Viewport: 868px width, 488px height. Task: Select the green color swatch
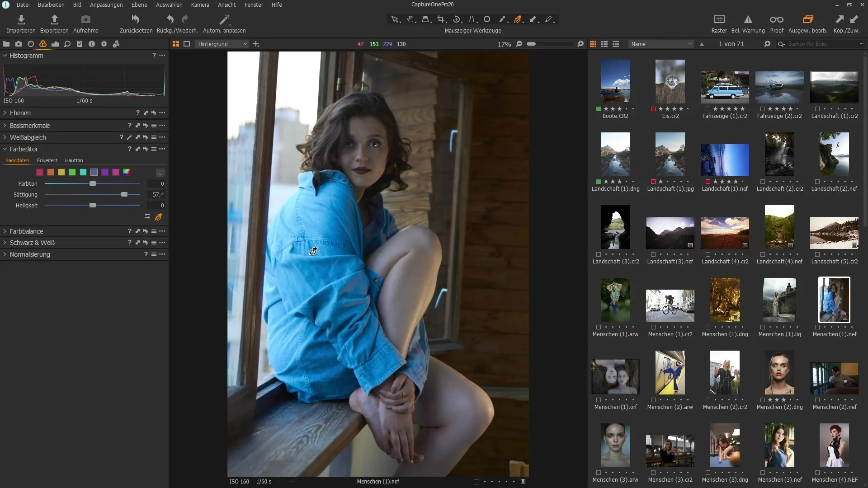click(72, 172)
